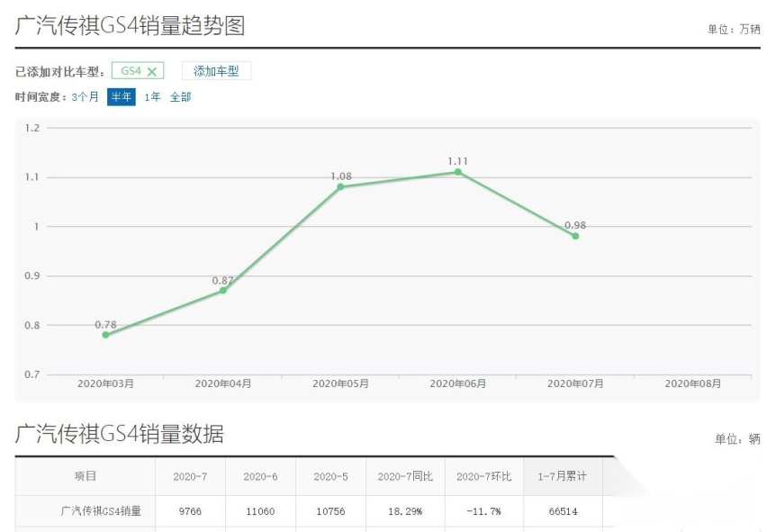767x532 pixels.
Task: Select the 3个月 time range
Action: point(86,97)
